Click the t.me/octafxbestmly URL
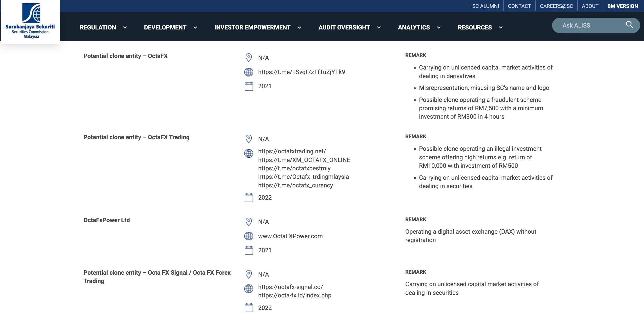 (294, 168)
